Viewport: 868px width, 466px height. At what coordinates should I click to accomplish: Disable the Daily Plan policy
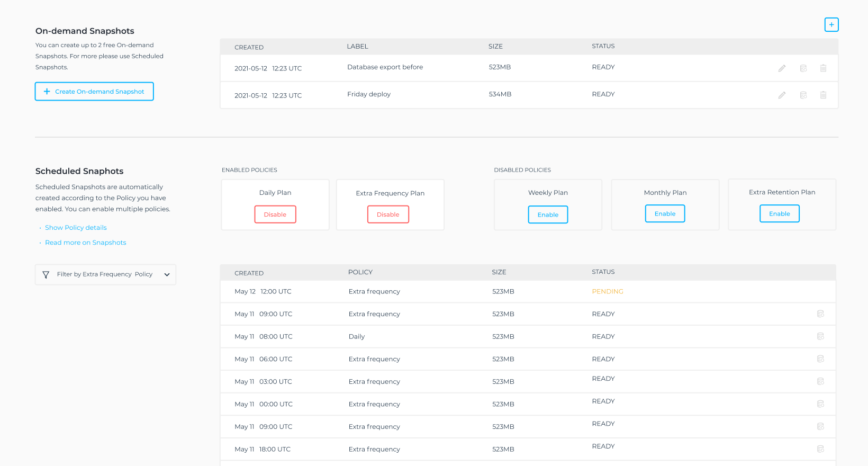pos(275,214)
